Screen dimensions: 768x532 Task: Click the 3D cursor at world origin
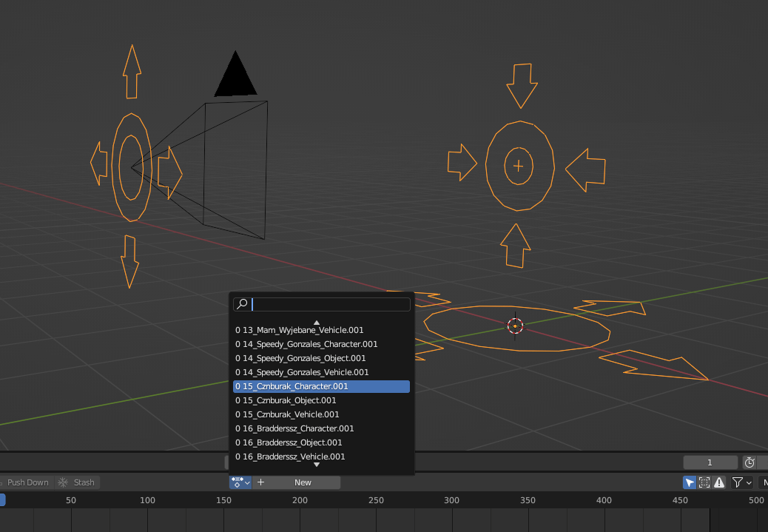515,326
